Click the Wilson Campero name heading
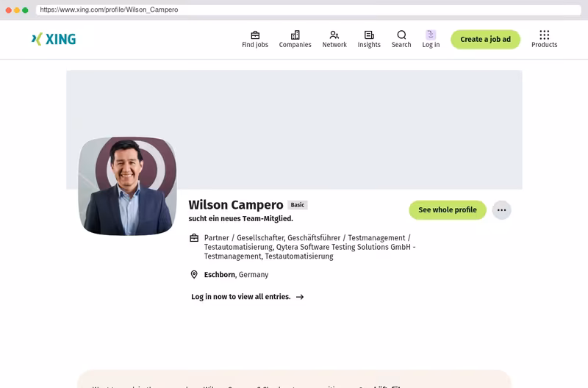The width and height of the screenshot is (588, 388). (236, 205)
